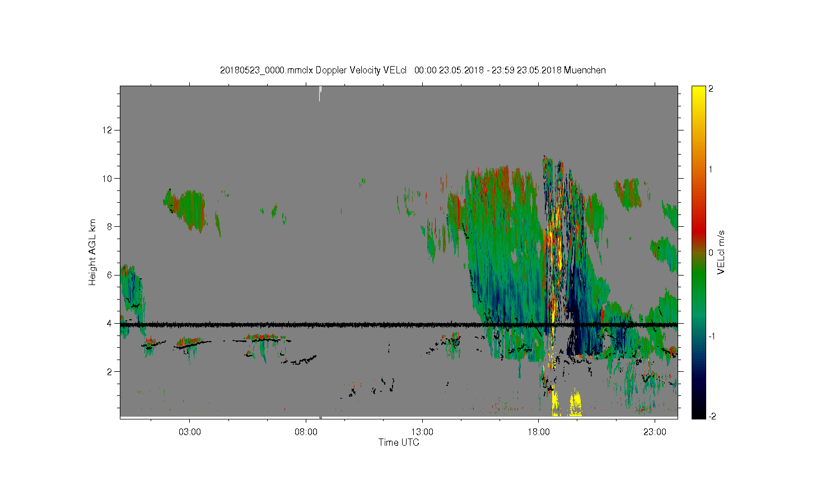Click the file name "20180523_0000.mmclx" in the title
840x504 pixels.
click(267, 70)
